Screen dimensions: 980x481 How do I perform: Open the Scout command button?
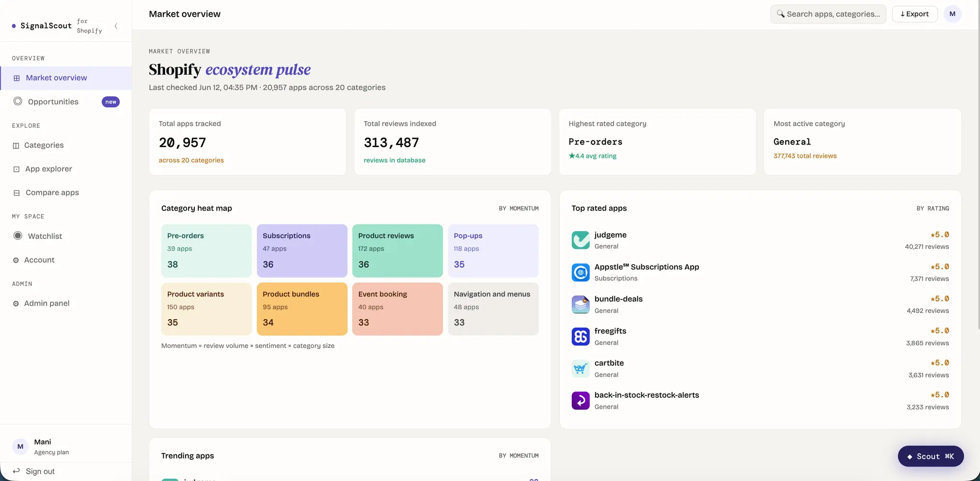pos(931,456)
